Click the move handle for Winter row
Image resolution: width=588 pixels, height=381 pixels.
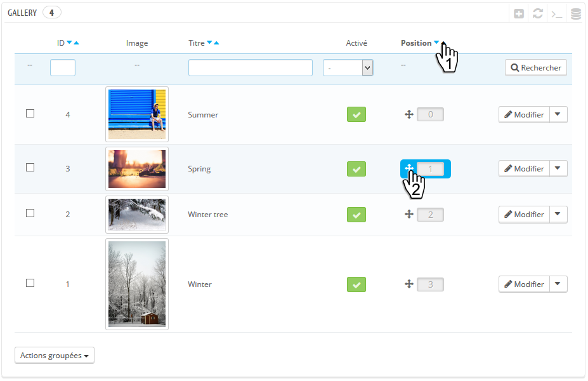point(408,284)
